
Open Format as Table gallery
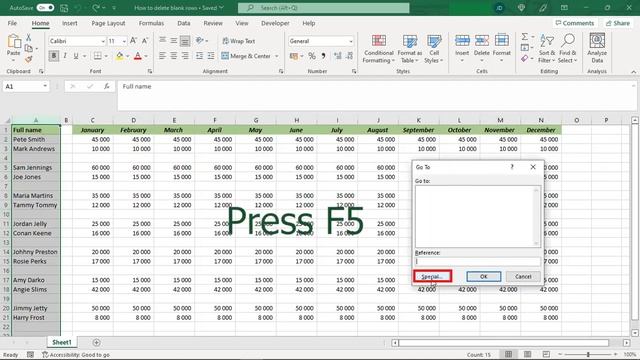409,49
